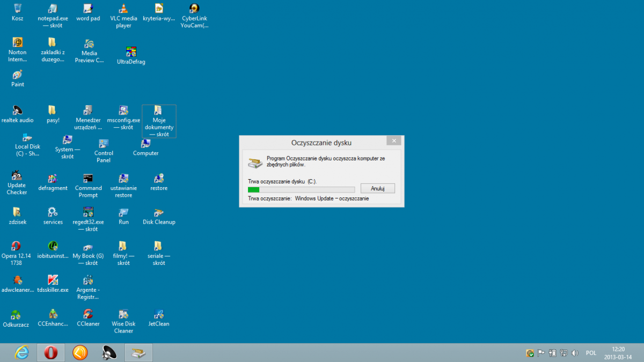
Task: Open msconfig.exe shortcut icon
Action: pyautogui.click(x=123, y=110)
